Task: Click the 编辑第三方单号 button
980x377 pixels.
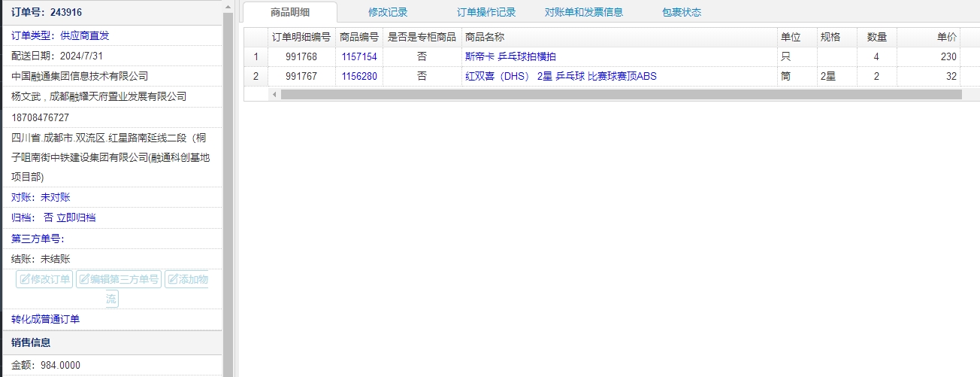Action: 119,279
